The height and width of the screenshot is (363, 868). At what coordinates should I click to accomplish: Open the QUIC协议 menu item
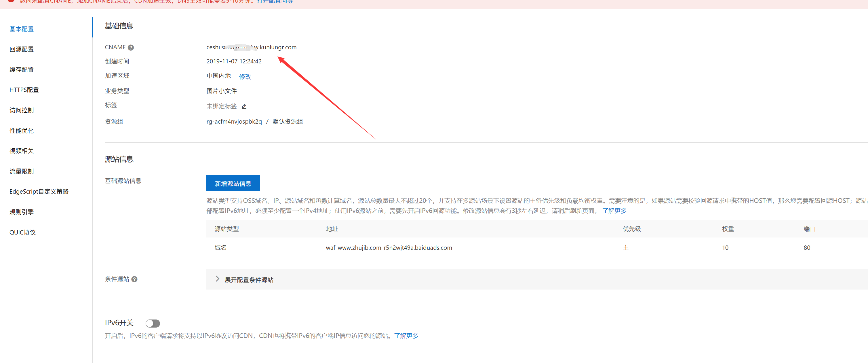(x=22, y=232)
